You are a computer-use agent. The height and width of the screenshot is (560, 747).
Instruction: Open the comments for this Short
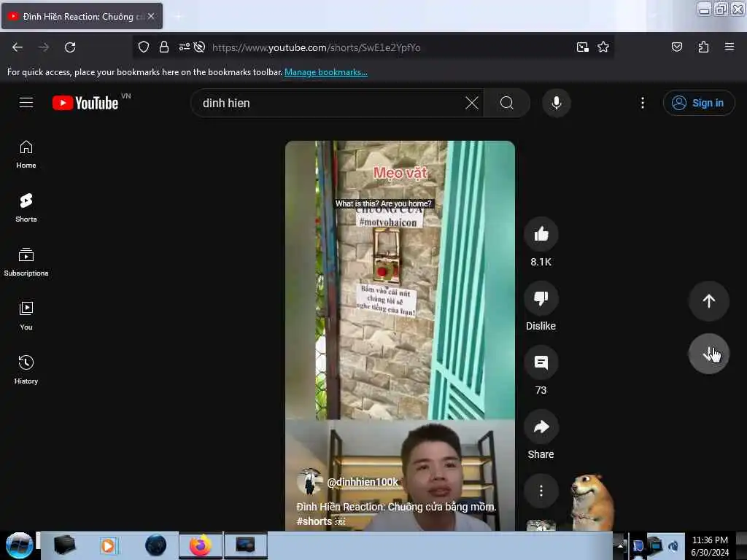(541, 363)
